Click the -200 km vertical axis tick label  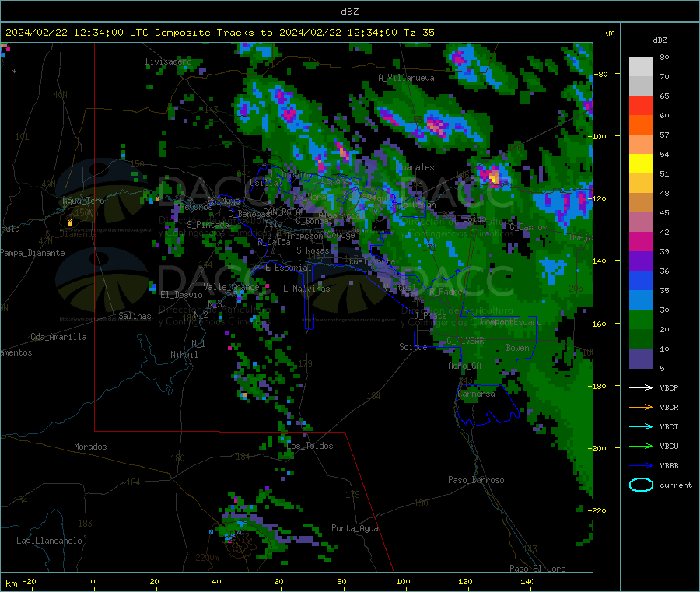point(598,448)
